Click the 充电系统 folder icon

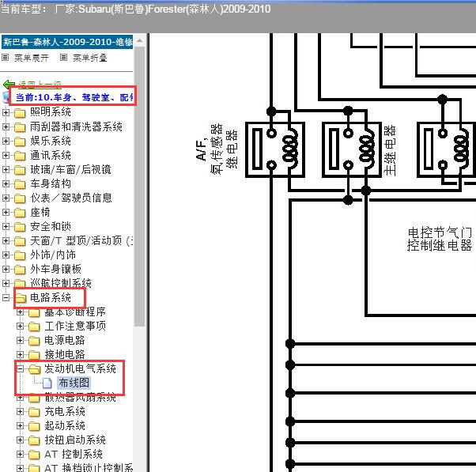coord(34,412)
